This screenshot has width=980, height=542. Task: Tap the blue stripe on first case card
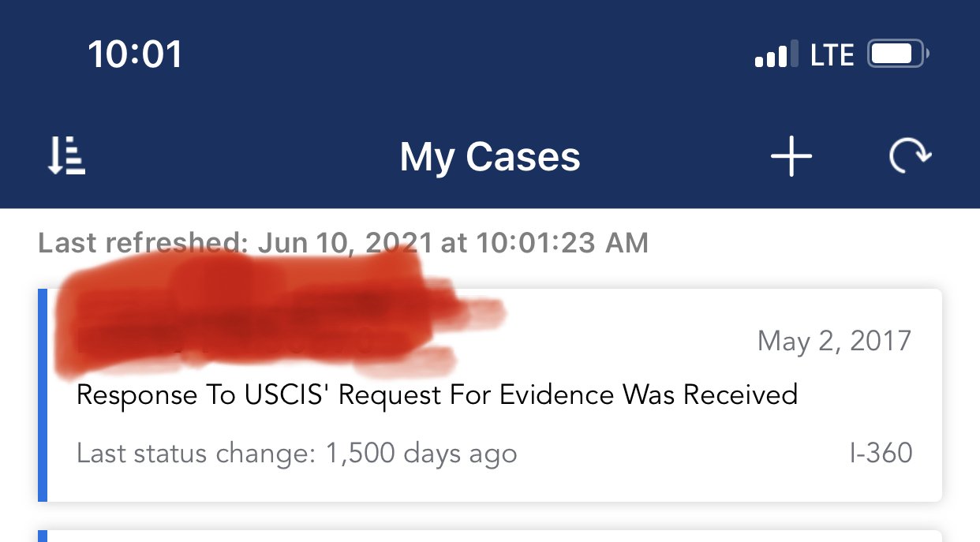coord(43,395)
